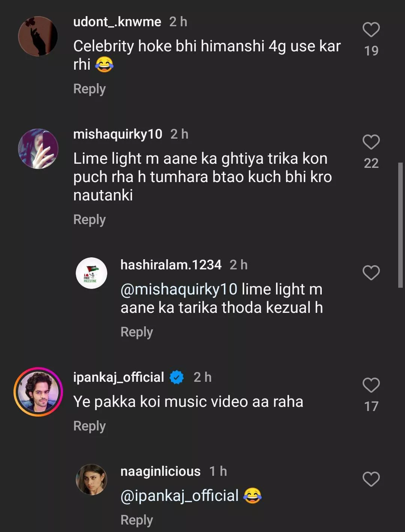405x532 pixels.
Task: Tap heart on mishaquirky10's comment
Action: 371,142
